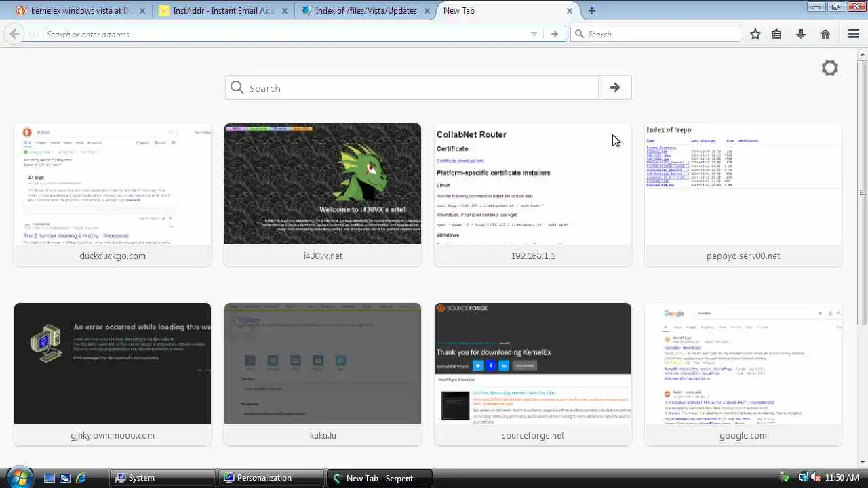Switch to InstAddr Instant Email tab
Screen dimensions: 868x488
[222, 11]
